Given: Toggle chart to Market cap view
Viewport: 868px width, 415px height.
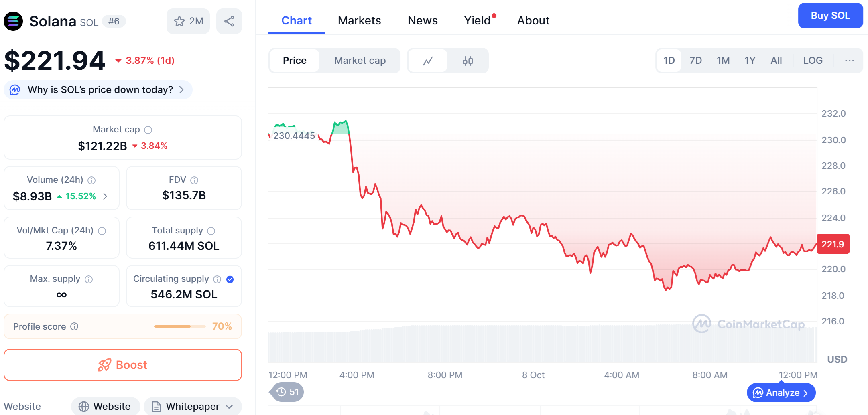Looking at the screenshot, I should click(x=360, y=61).
